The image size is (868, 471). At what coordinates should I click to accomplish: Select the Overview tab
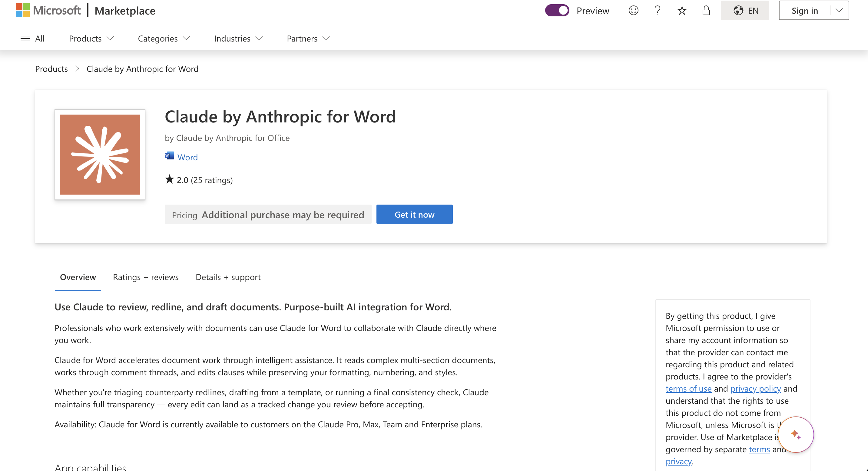78,277
